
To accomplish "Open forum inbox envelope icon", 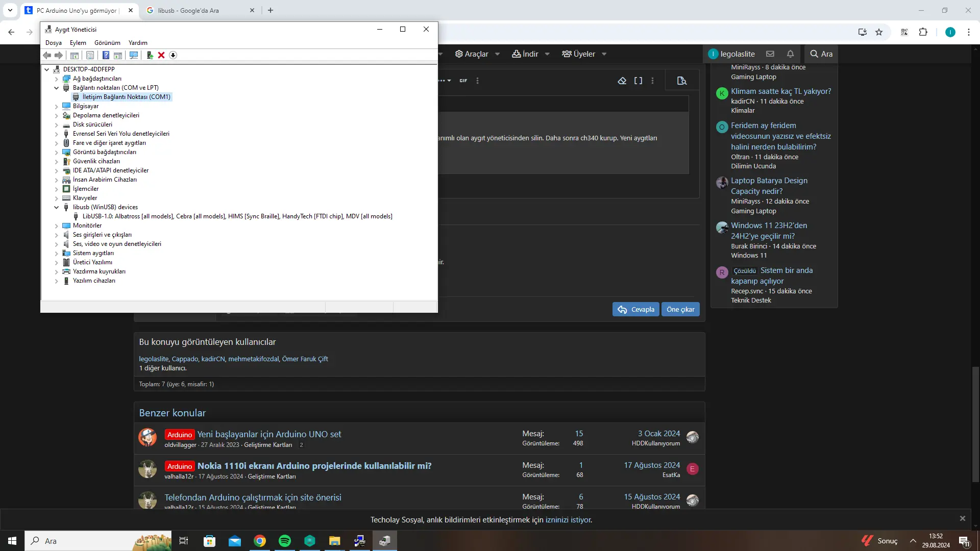I will (x=770, y=54).
